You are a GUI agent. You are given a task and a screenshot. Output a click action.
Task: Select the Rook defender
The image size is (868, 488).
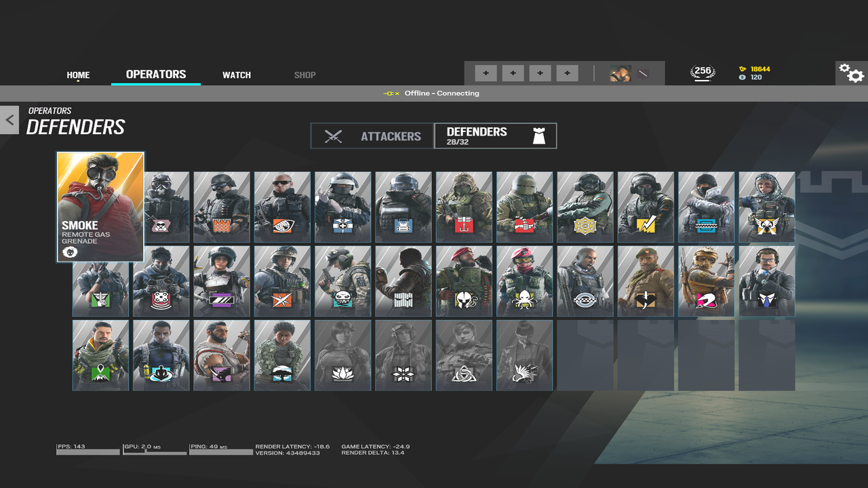coord(403,207)
